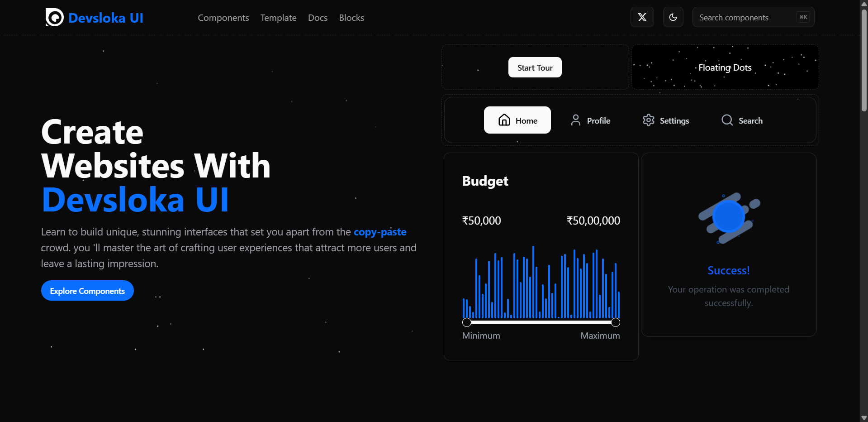The width and height of the screenshot is (868, 422).
Task: Open the copy-paste link in the description
Action: 379,231
